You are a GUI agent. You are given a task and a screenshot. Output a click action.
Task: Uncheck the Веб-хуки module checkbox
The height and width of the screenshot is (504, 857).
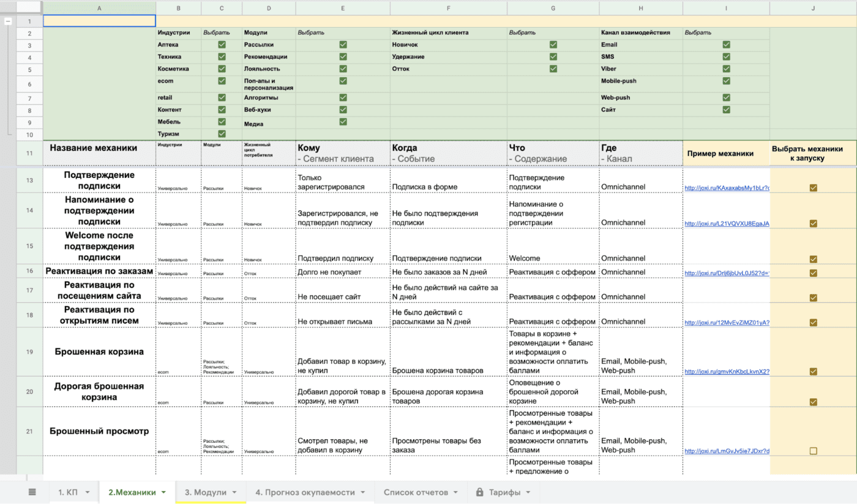(x=343, y=110)
